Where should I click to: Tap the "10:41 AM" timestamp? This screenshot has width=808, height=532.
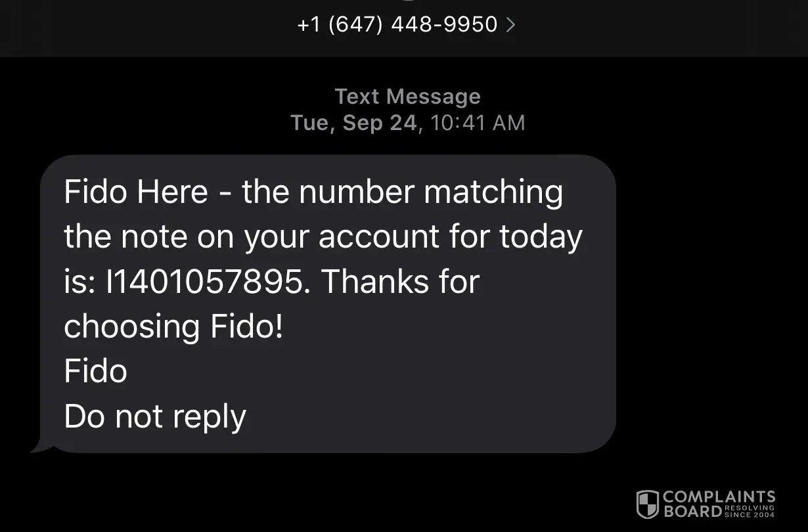(477, 123)
